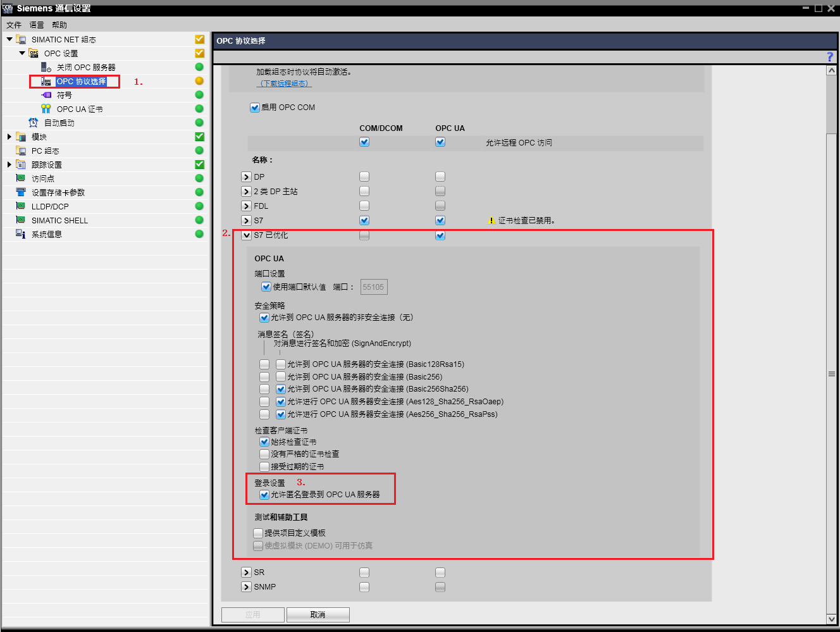Select the SIMATIC SHELL icon
Viewport: 840px width, 632px height.
tap(20, 220)
